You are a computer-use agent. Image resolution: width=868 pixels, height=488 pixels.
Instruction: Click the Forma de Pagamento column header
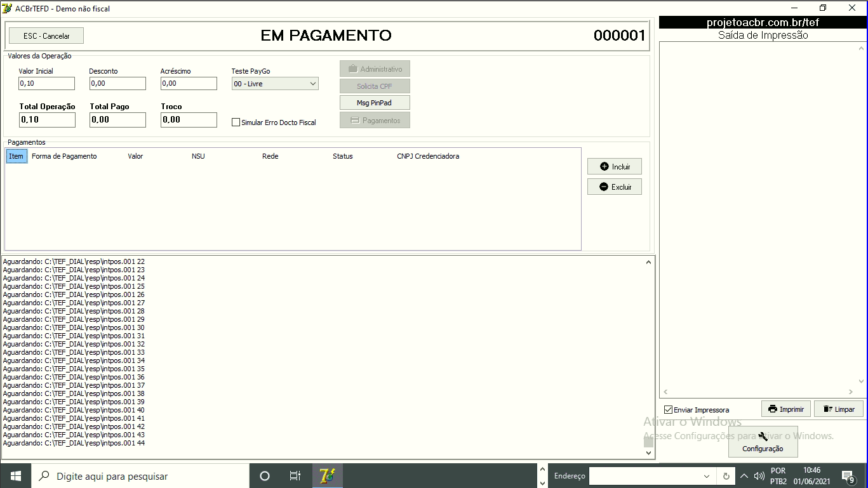64,156
